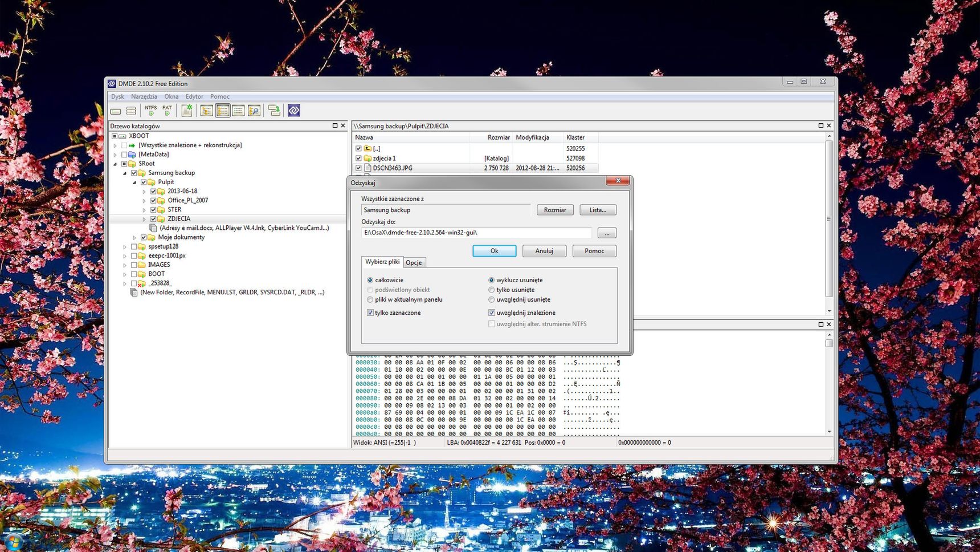This screenshot has height=552, width=980.
Task: Expand the ZDJECIA folder in tree
Action: 144,219
